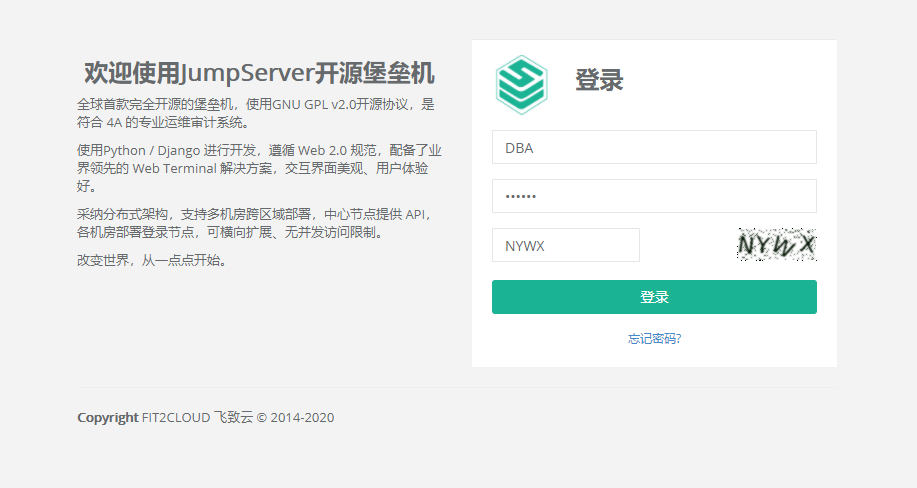Focus the captcha input showing NYWX
Viewport: 917px width, 488px height.
click(x=565, y=245)
